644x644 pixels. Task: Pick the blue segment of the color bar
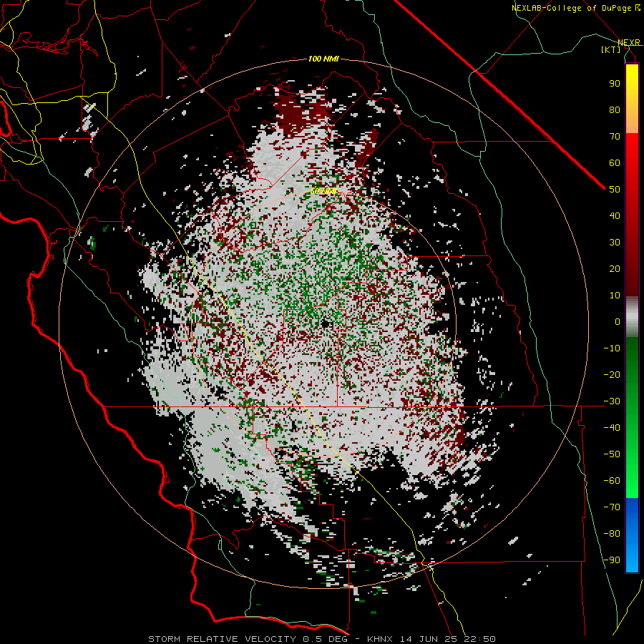(x=632, y=535)
